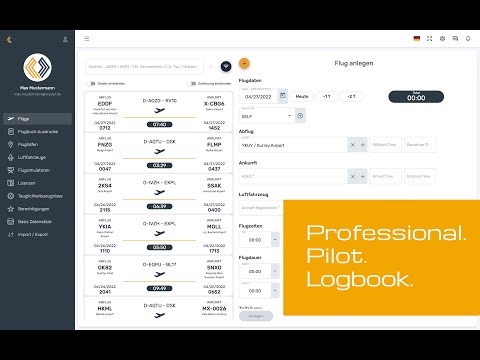Click the orange plus add-flight icon

pyautogui.click(x=244, y=63)
